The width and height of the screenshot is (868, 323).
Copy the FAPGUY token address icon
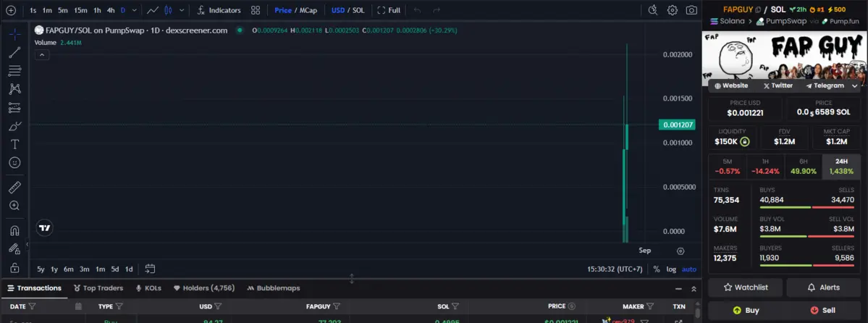[x=758, y=9]
